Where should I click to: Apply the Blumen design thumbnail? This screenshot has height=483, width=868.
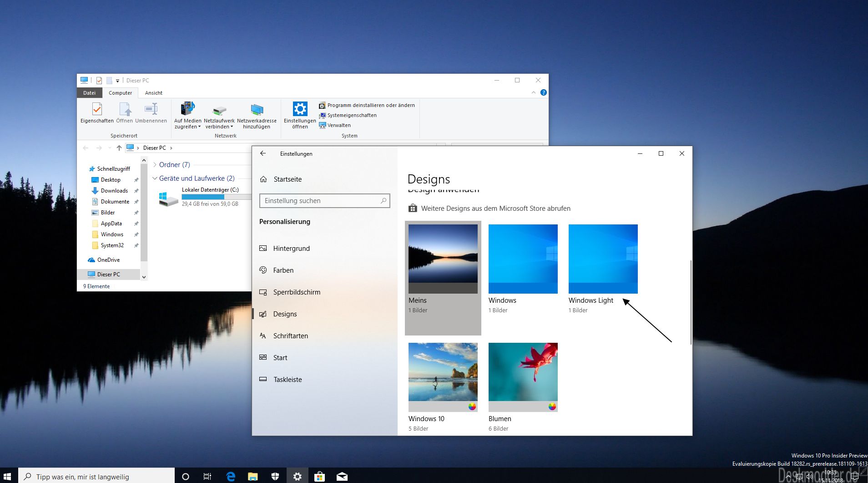(523, 377)
